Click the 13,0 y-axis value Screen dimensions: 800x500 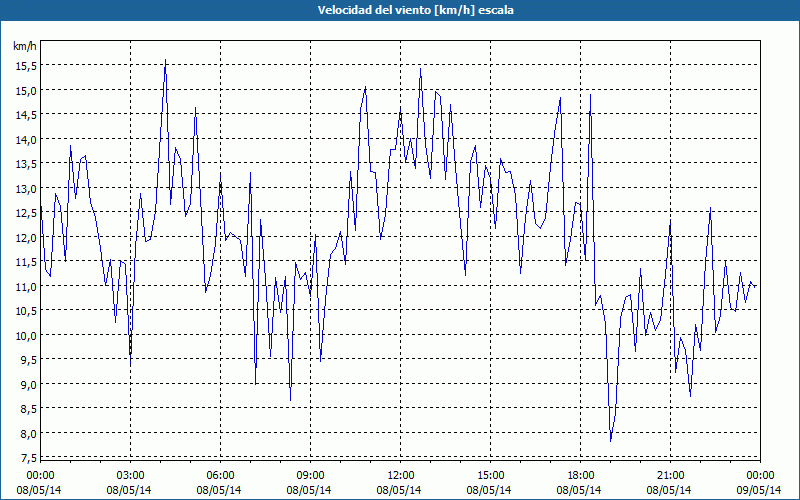tap(26, 189)
